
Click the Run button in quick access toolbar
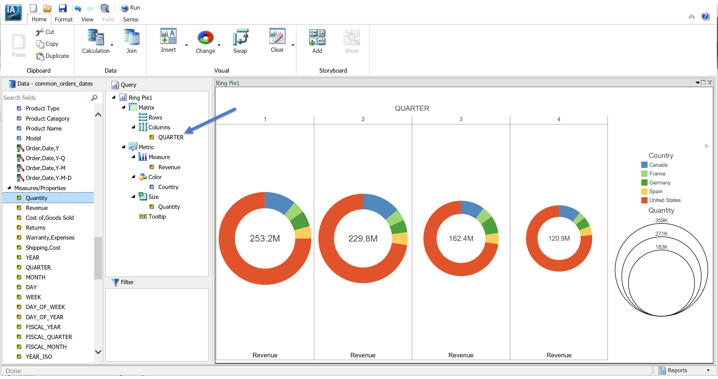pyautogui.click(x=131, y=8)
